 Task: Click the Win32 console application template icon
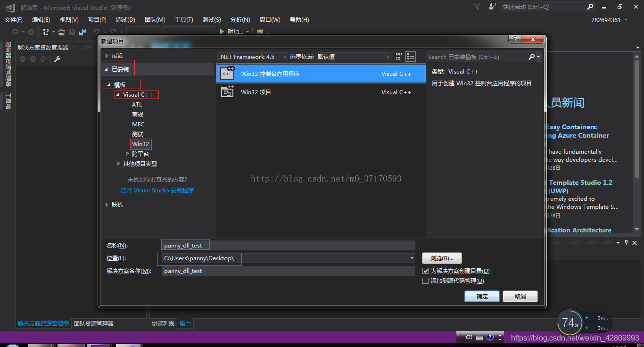pyautogui.click(x=228, y=73)
